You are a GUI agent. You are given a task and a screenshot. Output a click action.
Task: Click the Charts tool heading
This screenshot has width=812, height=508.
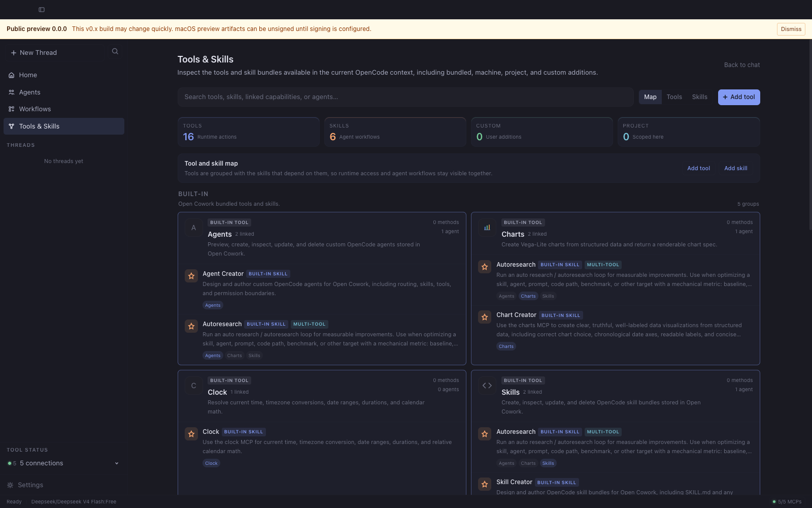(513, 234)
